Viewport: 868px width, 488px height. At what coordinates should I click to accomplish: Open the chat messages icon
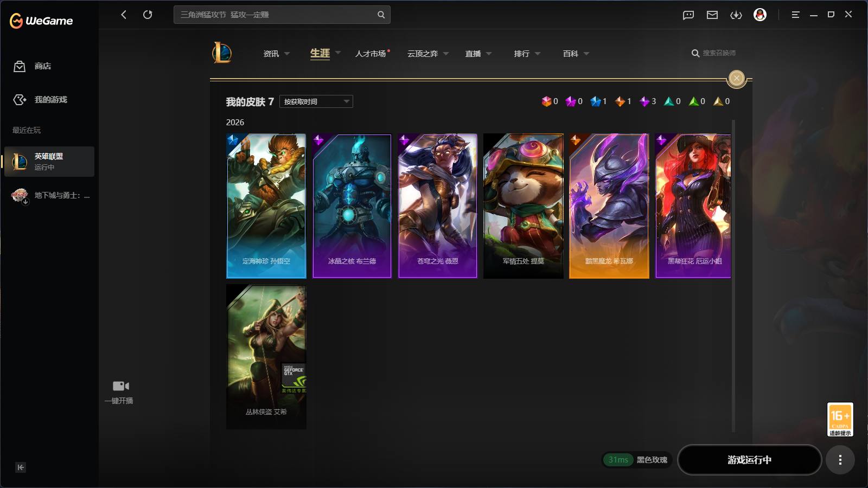click(688, 15)
